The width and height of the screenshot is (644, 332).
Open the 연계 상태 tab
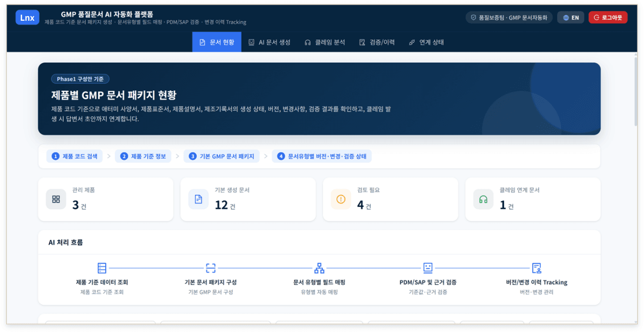pos(426,42)
